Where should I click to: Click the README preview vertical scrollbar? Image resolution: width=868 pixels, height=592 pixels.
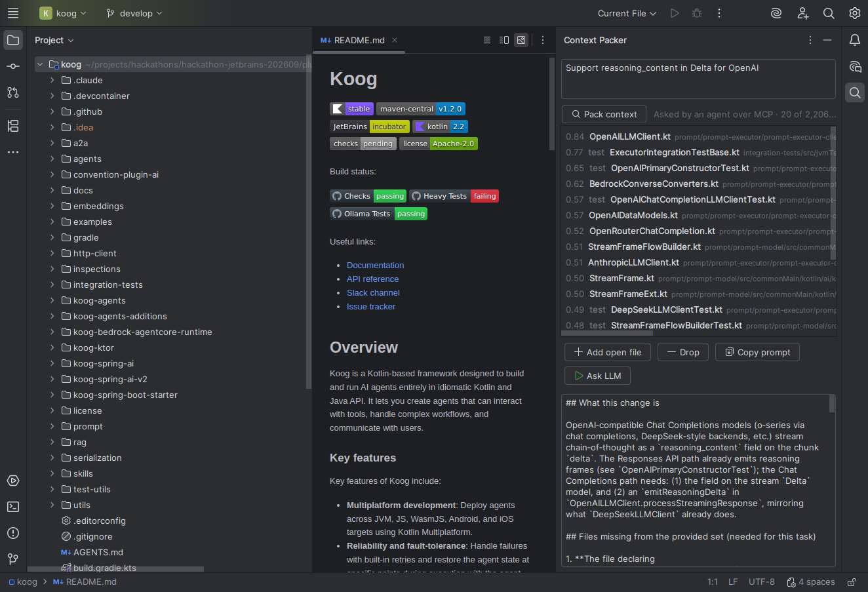point(552,104)
